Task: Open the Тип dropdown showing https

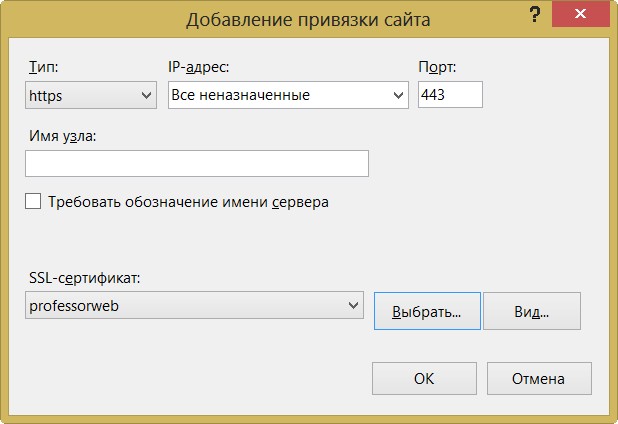Action: (x=91, y=95)
